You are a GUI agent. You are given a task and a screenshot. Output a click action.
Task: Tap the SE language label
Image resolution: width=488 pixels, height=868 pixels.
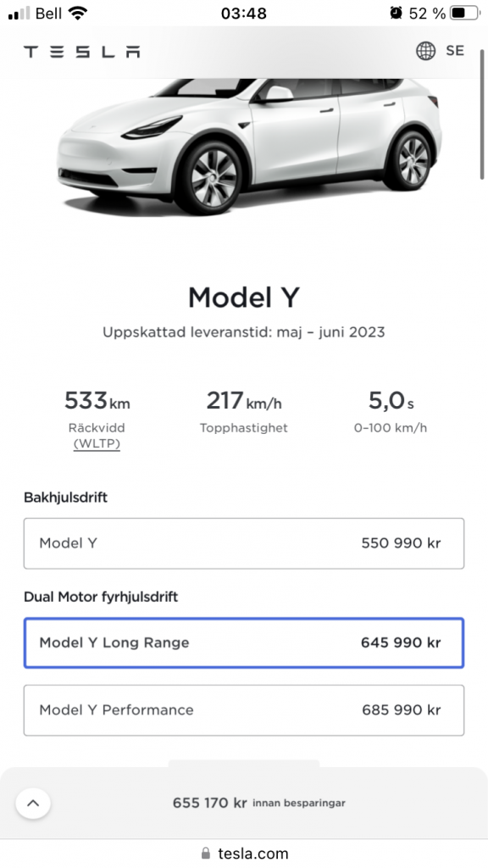[455, 50]
